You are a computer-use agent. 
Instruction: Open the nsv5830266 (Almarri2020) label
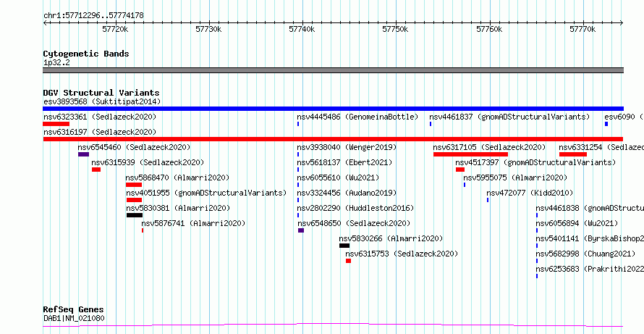pyautogui.click(x=391, y=238)
